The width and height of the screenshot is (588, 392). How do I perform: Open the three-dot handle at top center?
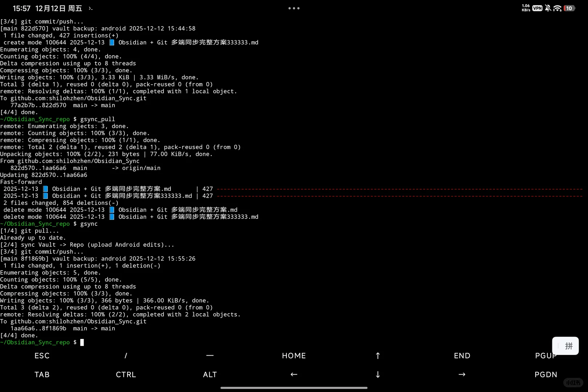294,8
